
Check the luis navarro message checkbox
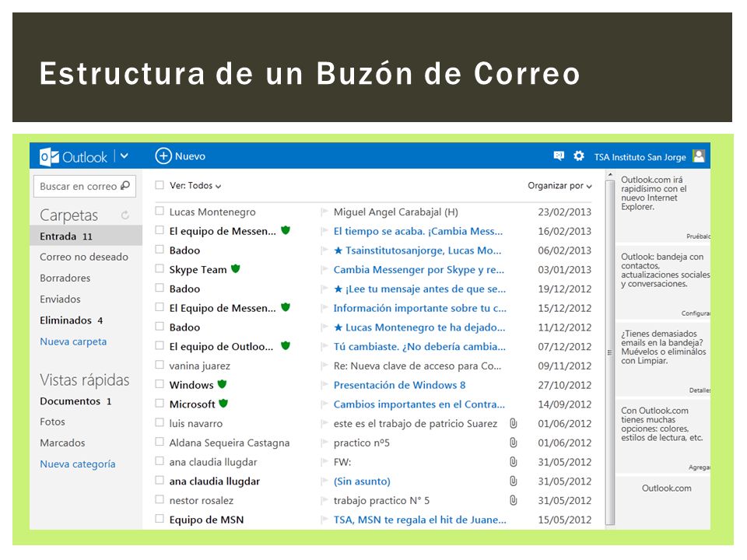[160, 422]
